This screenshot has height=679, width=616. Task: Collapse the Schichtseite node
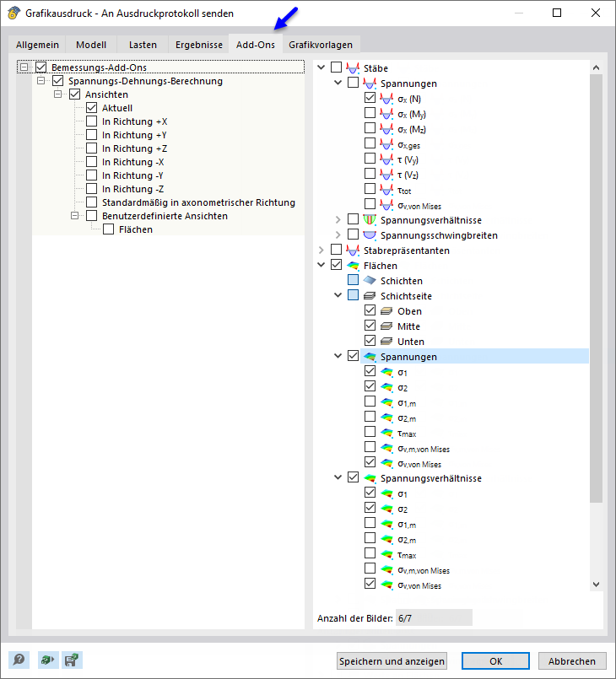tap(338, 295)
